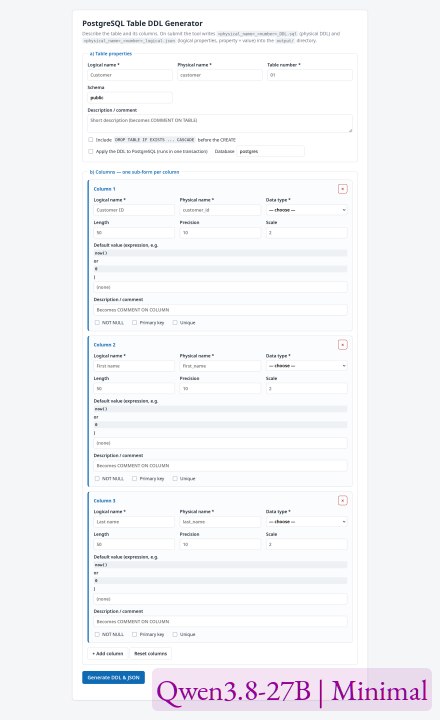This screenshot has width=440, height=720.
Task: Check Unique for Column 1
Action: (175, 323)
